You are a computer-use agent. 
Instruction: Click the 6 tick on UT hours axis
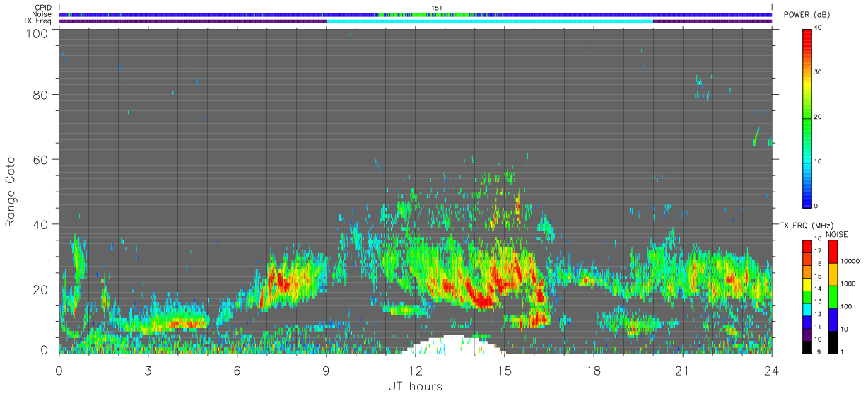tap(237, 370)
